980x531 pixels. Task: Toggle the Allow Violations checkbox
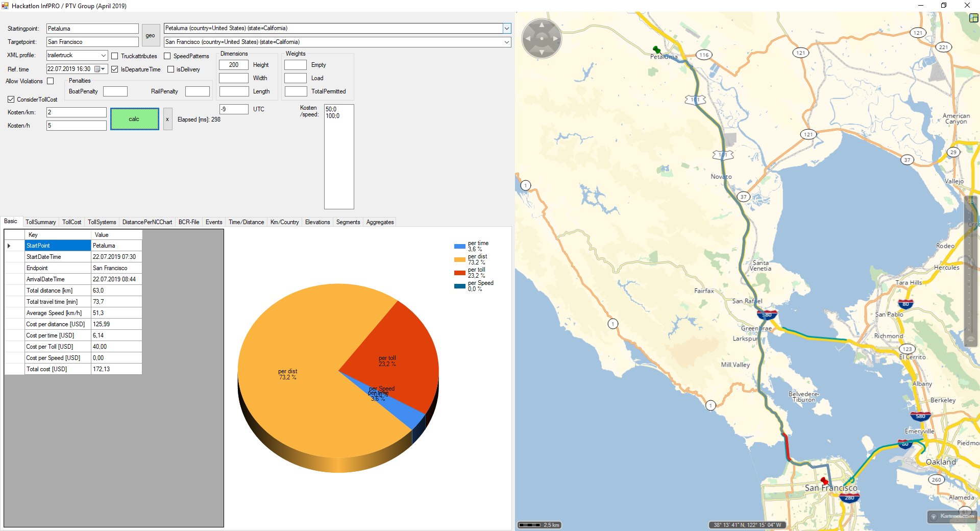point(50,81)
